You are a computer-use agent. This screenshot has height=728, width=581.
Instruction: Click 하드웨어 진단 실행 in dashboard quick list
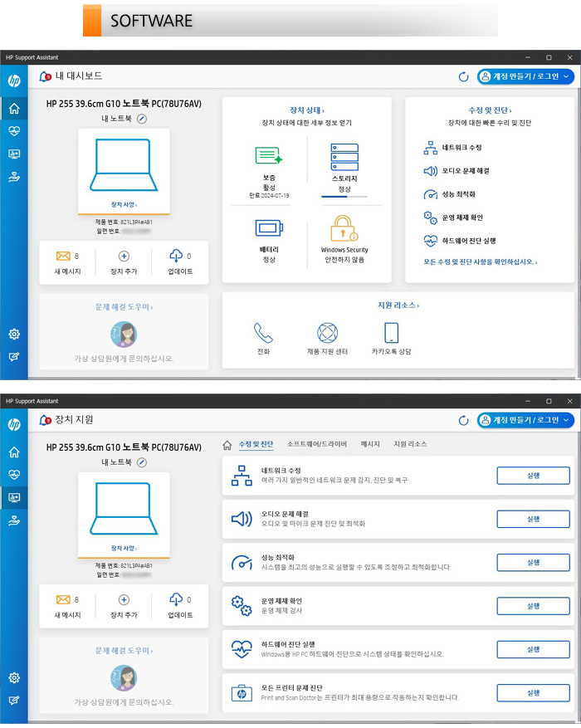(460, 241)
